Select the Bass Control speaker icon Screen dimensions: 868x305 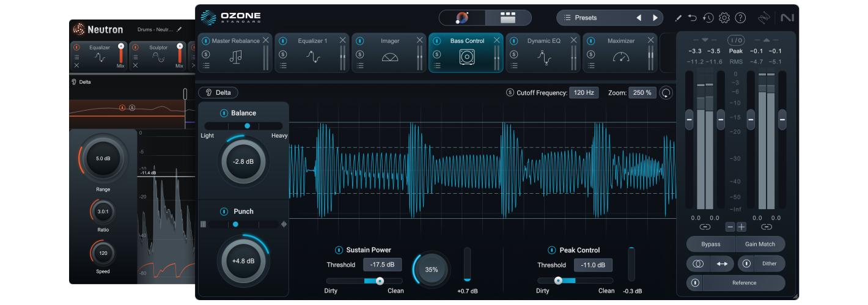(x=467, y=57)
